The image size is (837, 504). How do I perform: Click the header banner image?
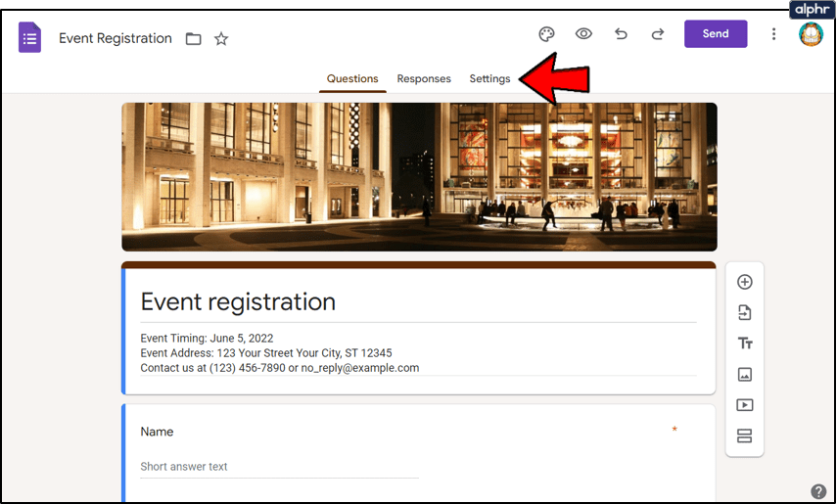pos(419,177)
